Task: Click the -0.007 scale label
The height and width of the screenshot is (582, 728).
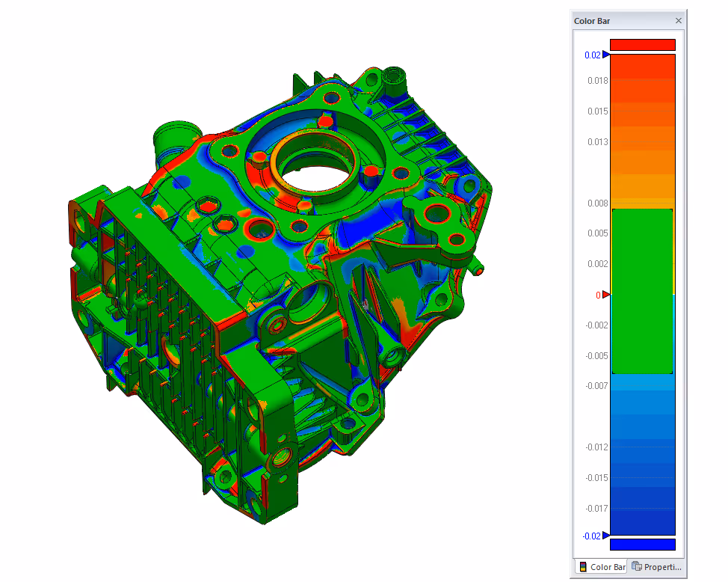Action: click(x=596, y=385)
